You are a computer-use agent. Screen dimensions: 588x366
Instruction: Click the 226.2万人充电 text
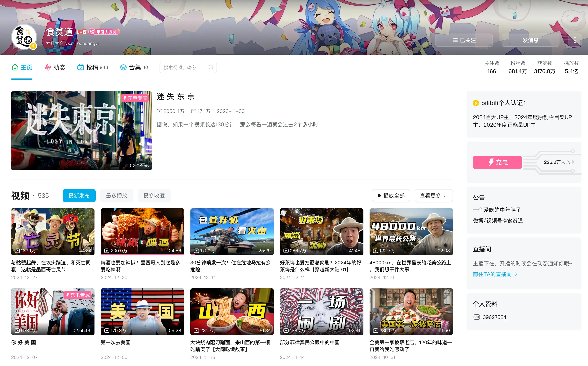point(559,162)
